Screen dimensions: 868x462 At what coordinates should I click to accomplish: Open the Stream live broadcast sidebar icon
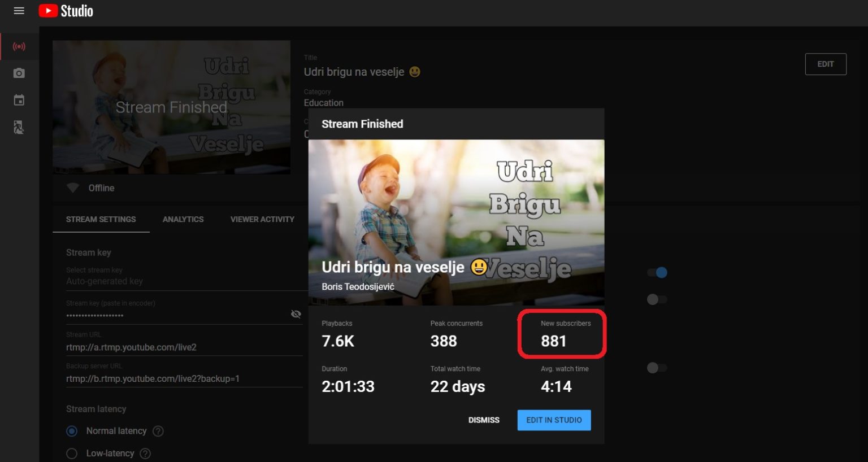click(x=19, y=46)
